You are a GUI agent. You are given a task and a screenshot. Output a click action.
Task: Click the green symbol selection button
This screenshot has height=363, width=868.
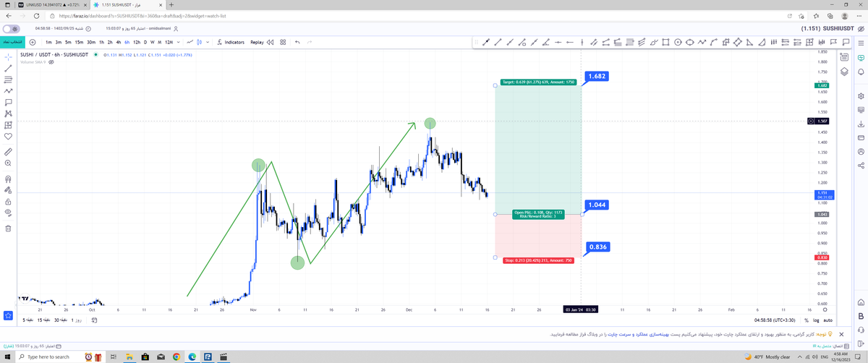click(12, 42)
